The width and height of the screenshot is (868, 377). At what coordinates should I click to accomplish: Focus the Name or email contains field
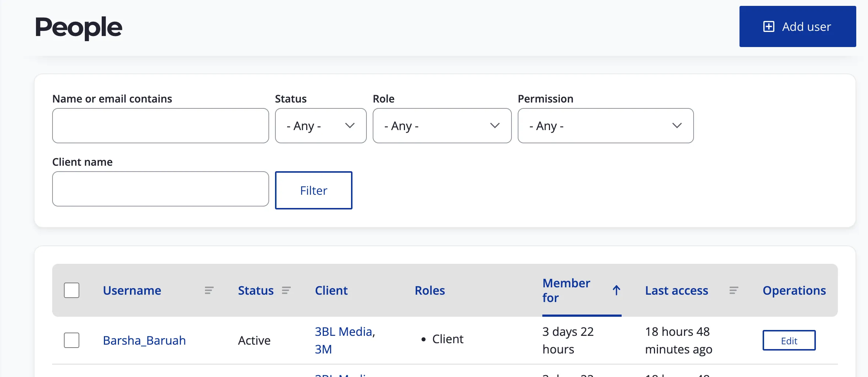point(160,126)
